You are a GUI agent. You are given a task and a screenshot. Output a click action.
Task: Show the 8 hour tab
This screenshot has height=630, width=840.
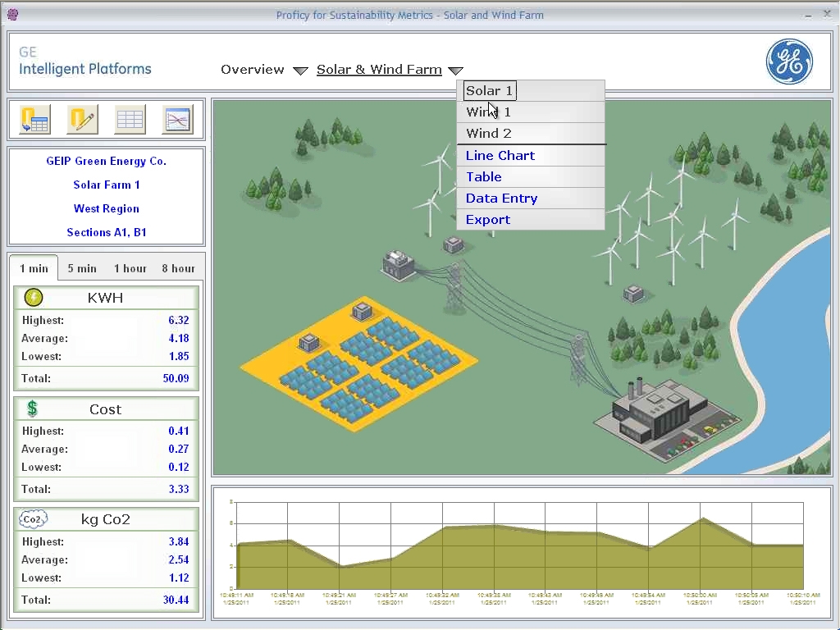click(x=178, y=268)
